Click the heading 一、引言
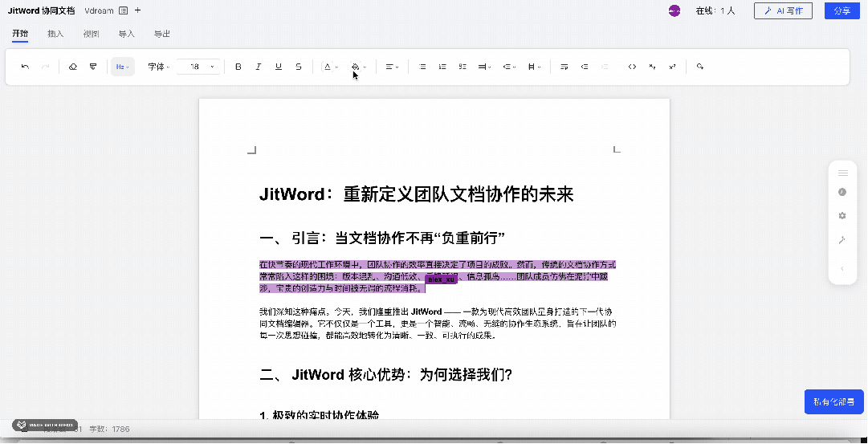The height and width of the screenshot is (444, 868). 382,238
